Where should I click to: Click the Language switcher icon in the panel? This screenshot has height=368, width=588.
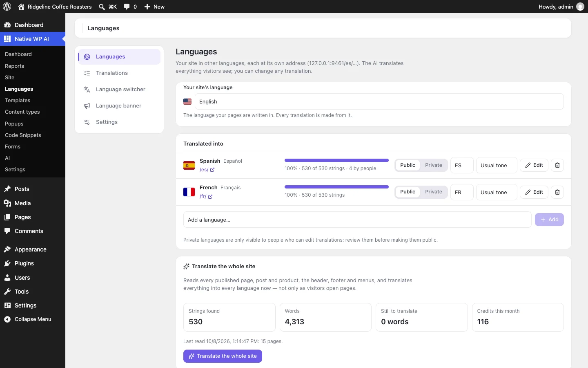87,90
